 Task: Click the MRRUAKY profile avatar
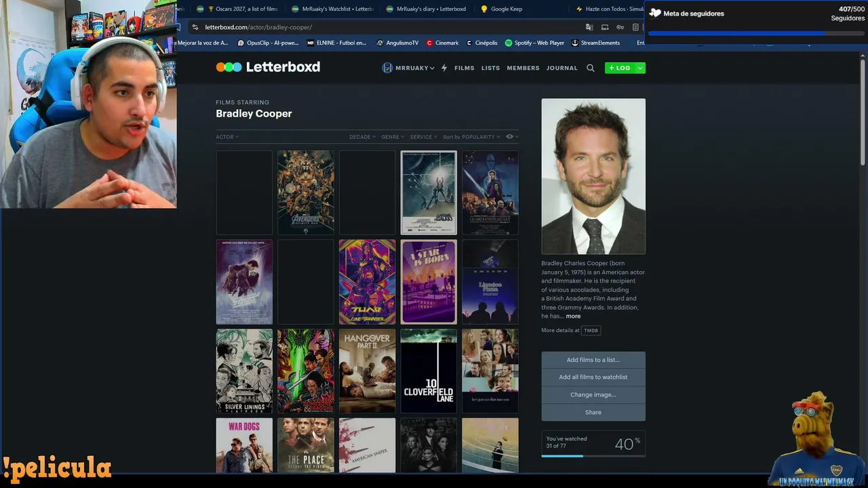click(387, 68)
